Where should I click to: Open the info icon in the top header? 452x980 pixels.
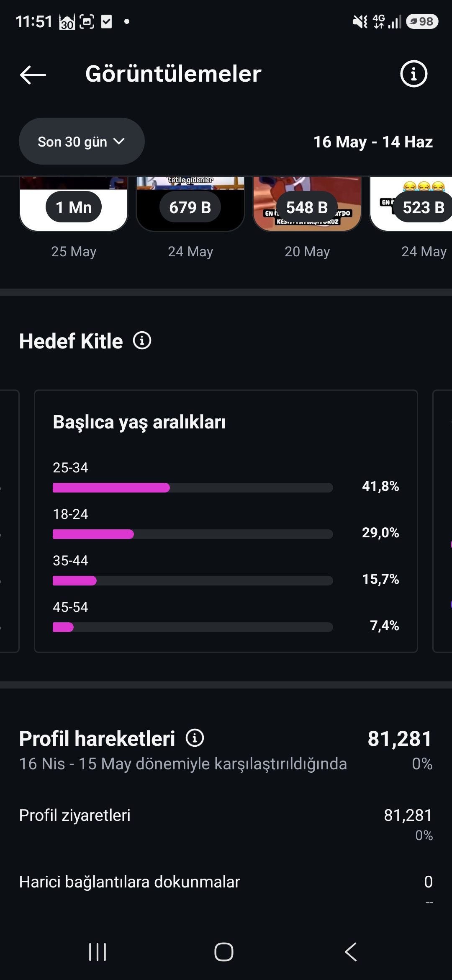[413, 74]
